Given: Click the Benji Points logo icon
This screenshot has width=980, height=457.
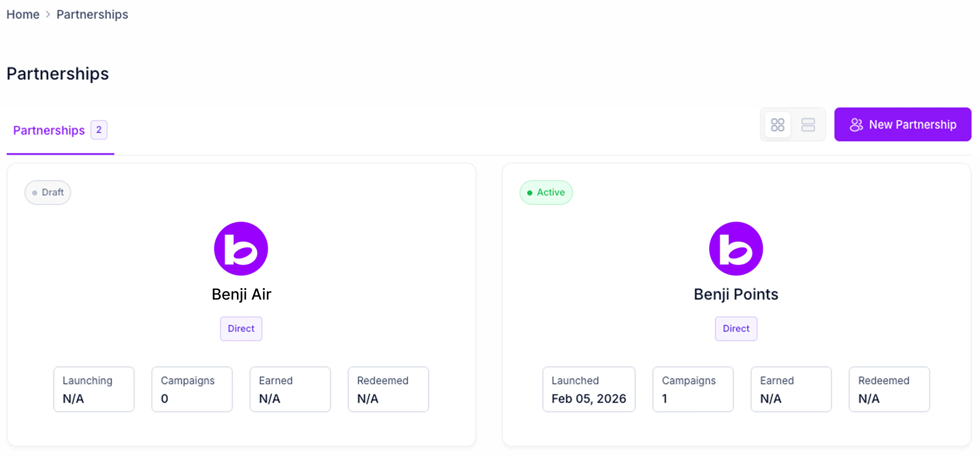Looking at the screenshot, I should click(x=735, y=249).
